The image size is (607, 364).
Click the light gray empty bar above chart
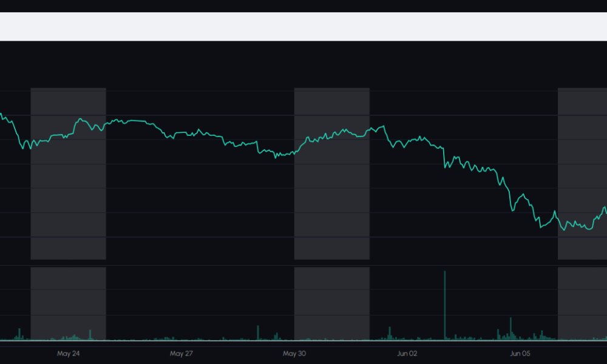(x=303, y=26)
